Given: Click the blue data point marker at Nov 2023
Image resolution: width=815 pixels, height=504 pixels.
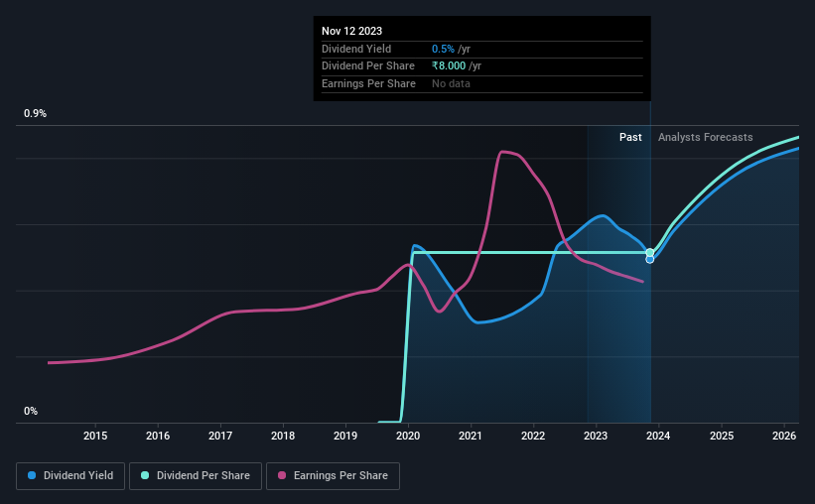Looking at the screenshot, I should coord(649,259).
